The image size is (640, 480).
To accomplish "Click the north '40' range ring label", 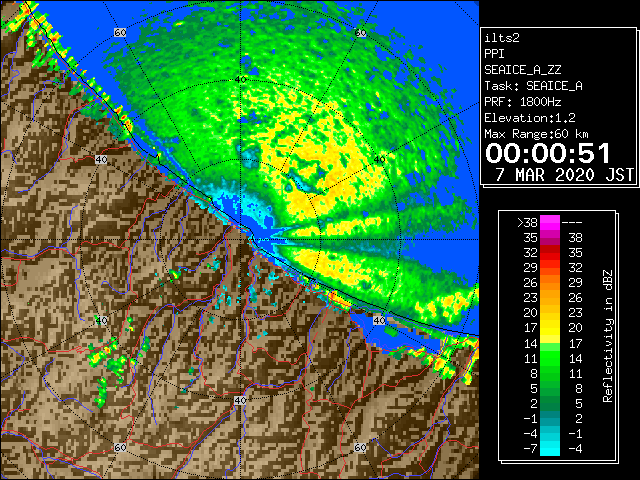I will tap(240, 79).
